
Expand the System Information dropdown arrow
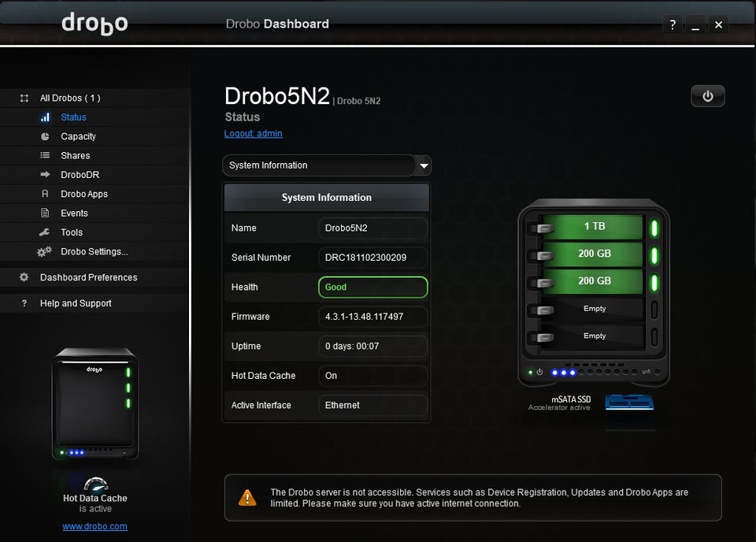coord(424,166)
